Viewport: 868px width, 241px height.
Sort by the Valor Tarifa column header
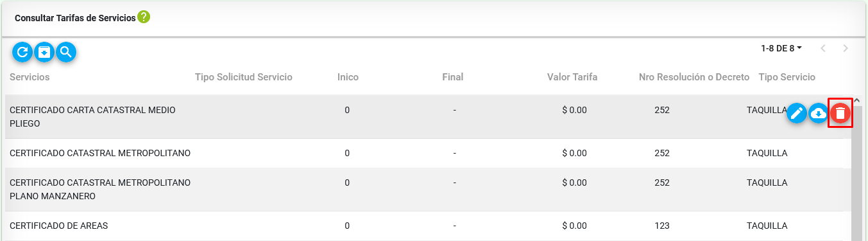pos(572,77)
